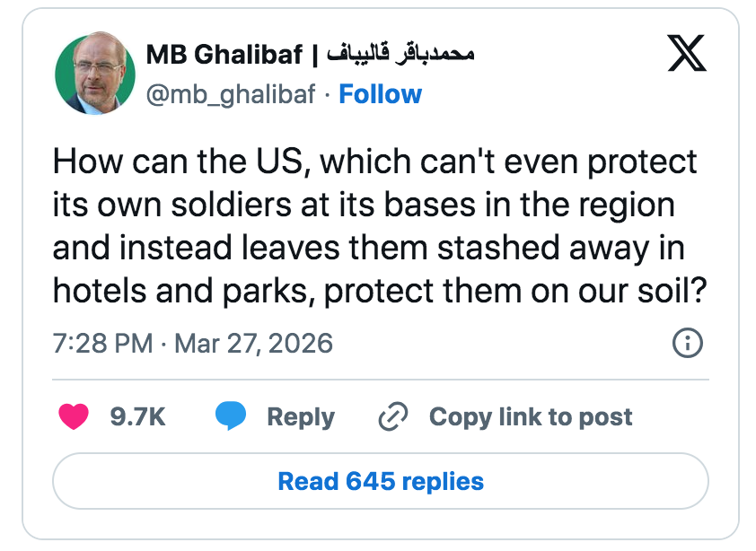This screenshot has width=756, height=551.
Task: Click the Mar 27, 2026 date text
Action: click(252, 343)
